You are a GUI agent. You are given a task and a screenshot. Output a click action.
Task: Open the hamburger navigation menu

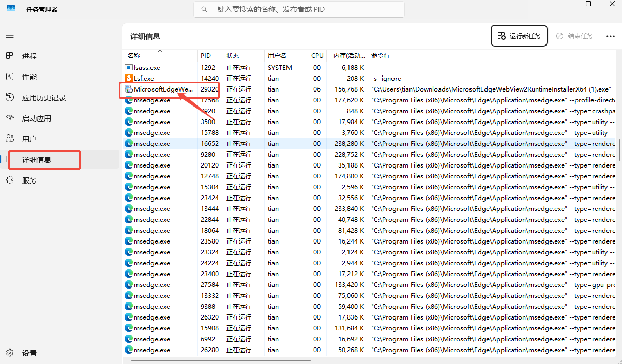click(x=10, y=35)
